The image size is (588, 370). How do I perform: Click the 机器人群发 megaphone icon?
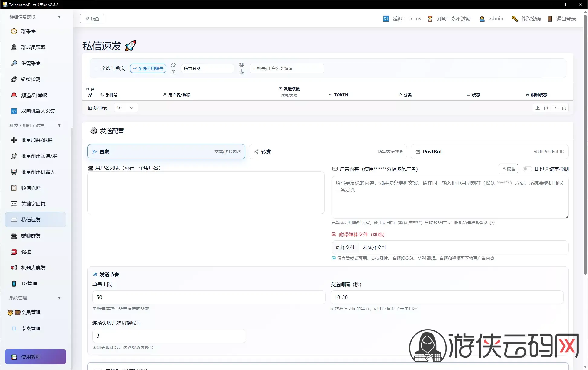tap(14, 268)
